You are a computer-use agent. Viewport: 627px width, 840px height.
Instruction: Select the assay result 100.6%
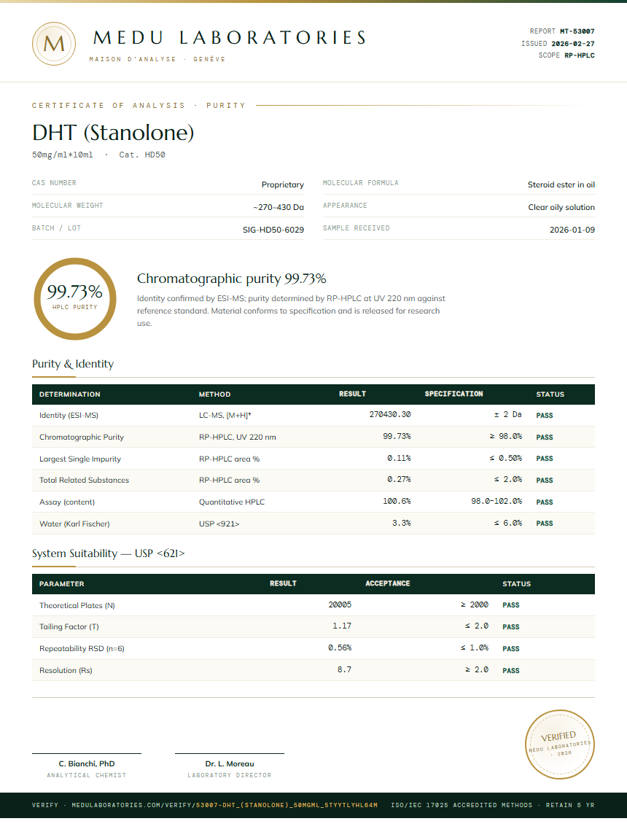(397, 502)
